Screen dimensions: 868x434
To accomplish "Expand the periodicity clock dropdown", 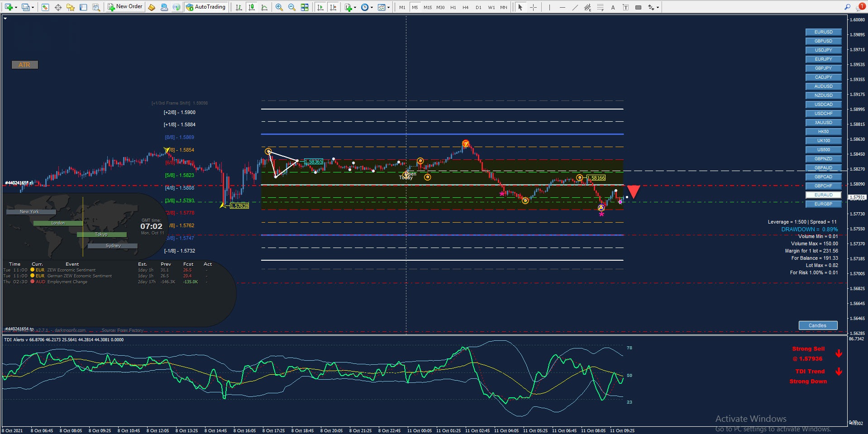I will (372, 8).
